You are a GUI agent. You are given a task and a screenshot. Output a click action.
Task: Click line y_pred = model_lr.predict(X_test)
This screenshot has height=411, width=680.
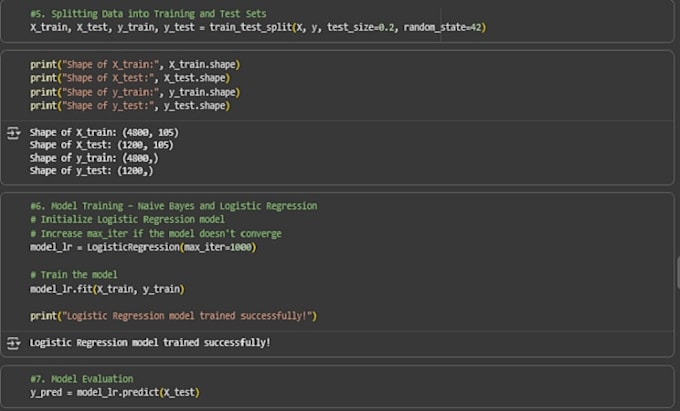pos(115,392)
